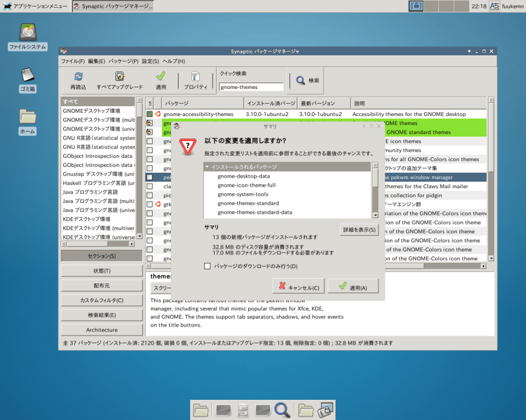Click the Architecture filter button
Screen dimensions: 526x420
click(x=102, y=330)
